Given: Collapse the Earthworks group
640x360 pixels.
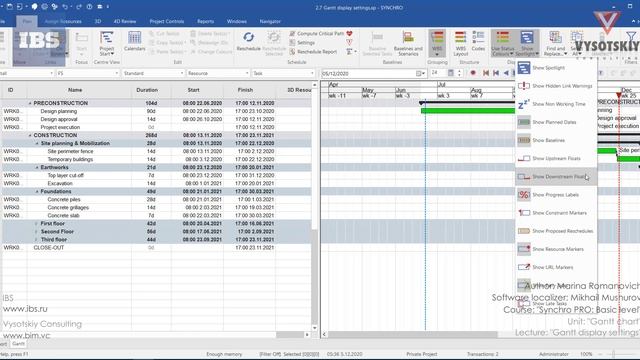Looking at the screenshot, I should pos(37,167).
